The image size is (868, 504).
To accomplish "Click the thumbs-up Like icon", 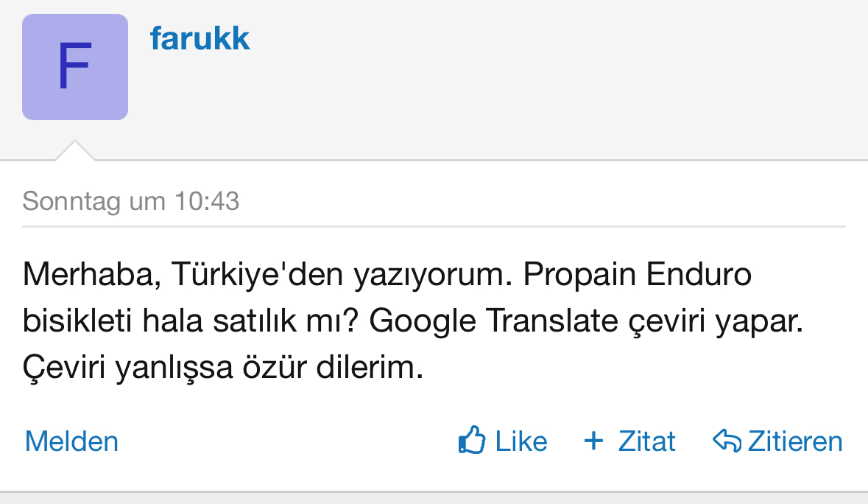I will (x=472, y=441).
